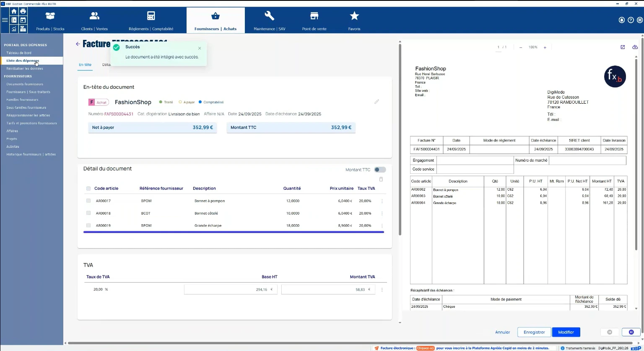Image resolution: width=644 pixels, height=351 pixels.
Task: Open the statistics chart icon
Action: coord(14,29)
